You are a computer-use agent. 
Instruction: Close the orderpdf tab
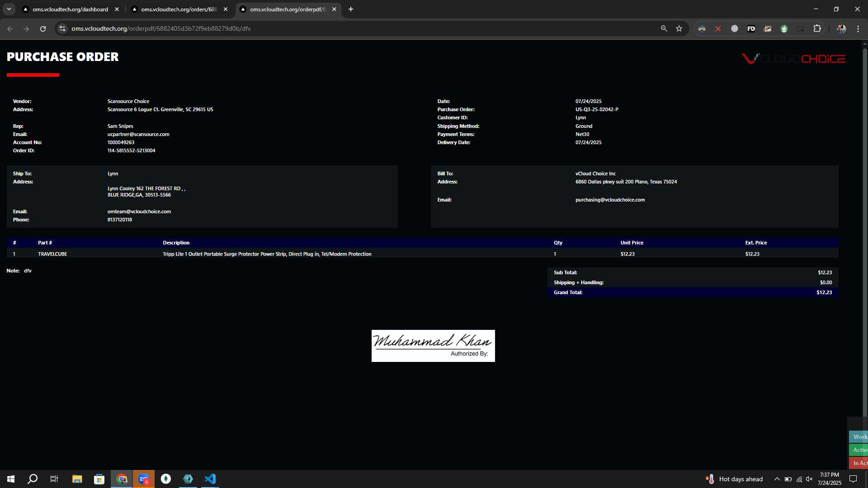[334, 9]
